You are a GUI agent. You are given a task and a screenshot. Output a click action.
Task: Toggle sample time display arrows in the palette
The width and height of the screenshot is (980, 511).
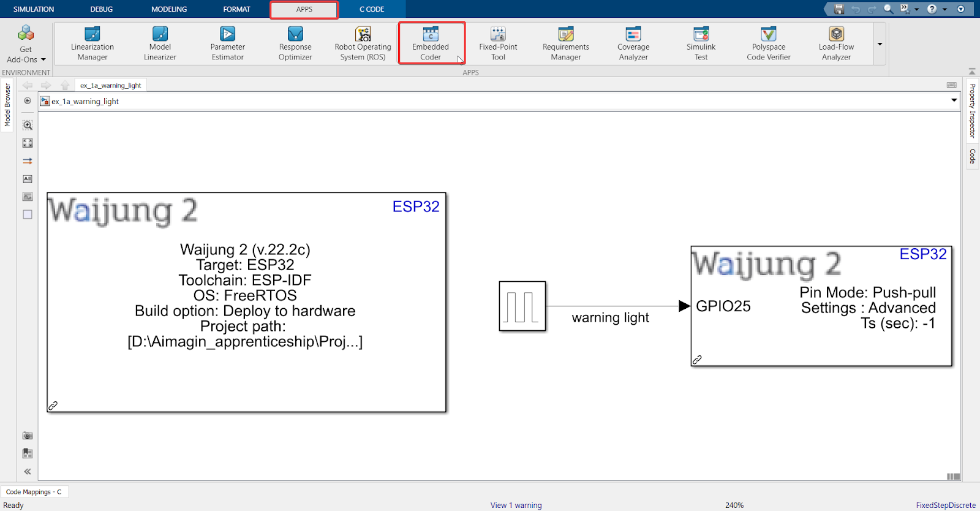[28, 161]
